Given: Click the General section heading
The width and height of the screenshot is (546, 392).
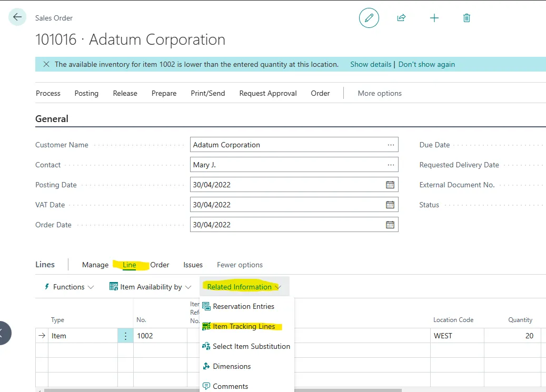Looking at the screenshot, I should coord(52,119).
